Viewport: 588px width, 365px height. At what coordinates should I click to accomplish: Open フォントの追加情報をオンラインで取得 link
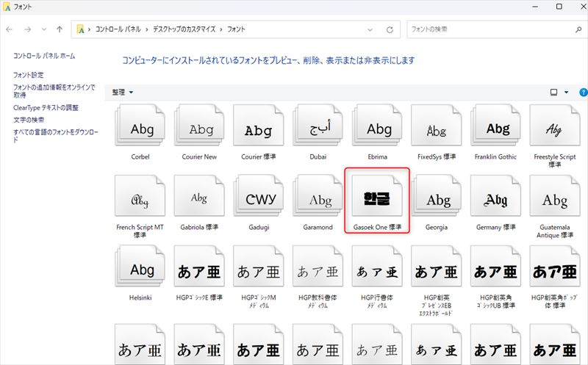coord(54,91)
